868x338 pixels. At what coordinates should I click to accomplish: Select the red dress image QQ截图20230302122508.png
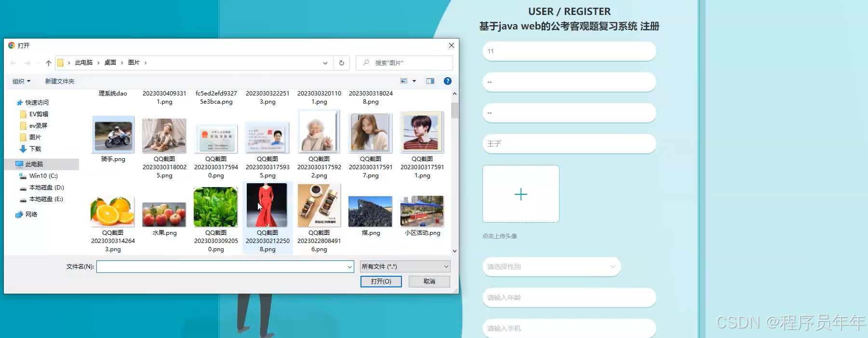tap(267, 205)
